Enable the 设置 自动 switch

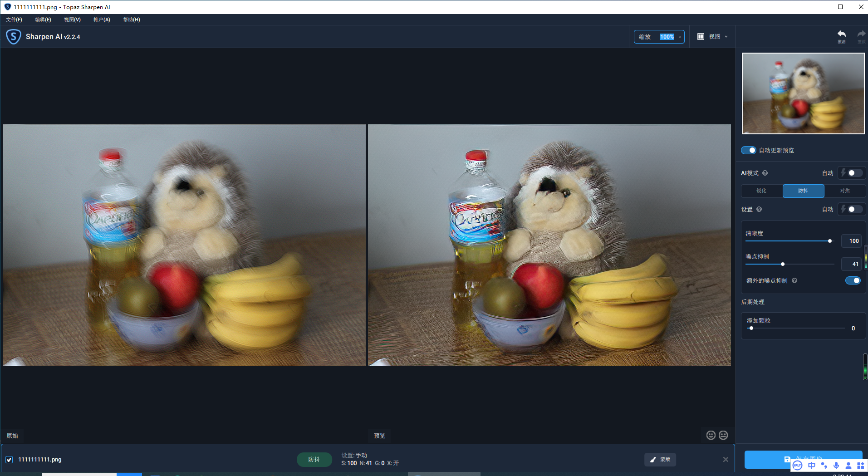(854, 209)
